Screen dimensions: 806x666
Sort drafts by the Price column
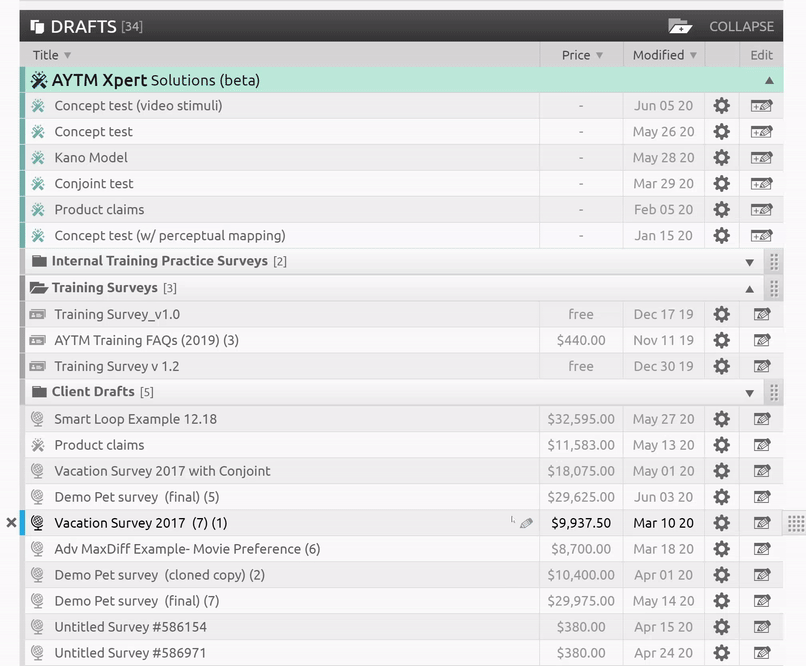click(581, 55)
